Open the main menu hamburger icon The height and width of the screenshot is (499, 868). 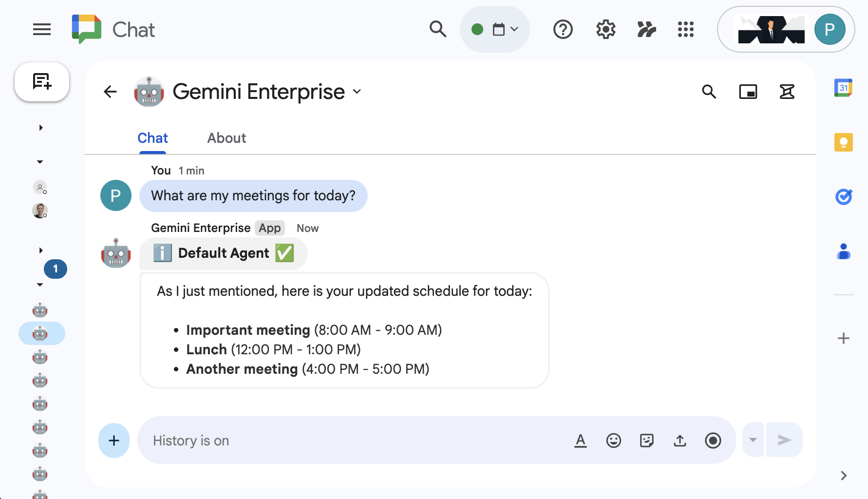tap(42, 30)
